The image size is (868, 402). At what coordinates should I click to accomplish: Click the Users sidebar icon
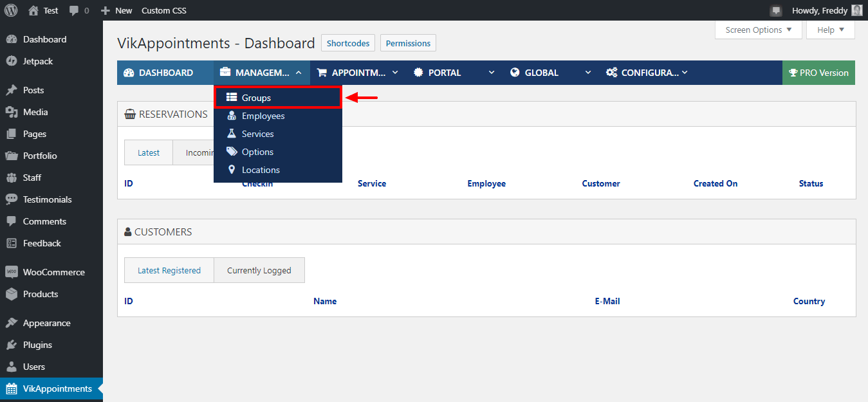[11, 367]
